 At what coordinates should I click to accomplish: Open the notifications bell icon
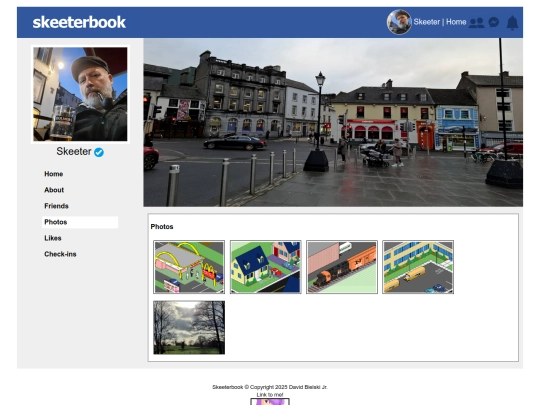(x=512, y=23)
